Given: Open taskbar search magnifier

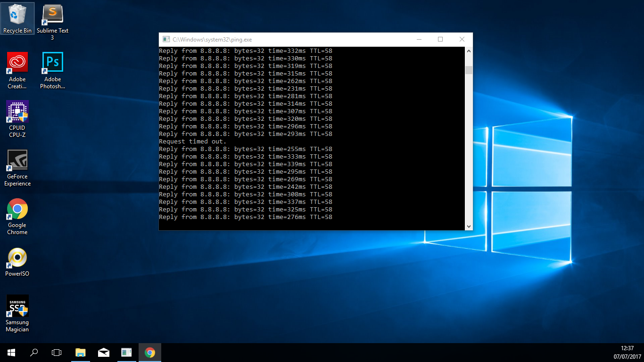Looking at the screenshot, I should pyautogui.click(x=34, y=353).
